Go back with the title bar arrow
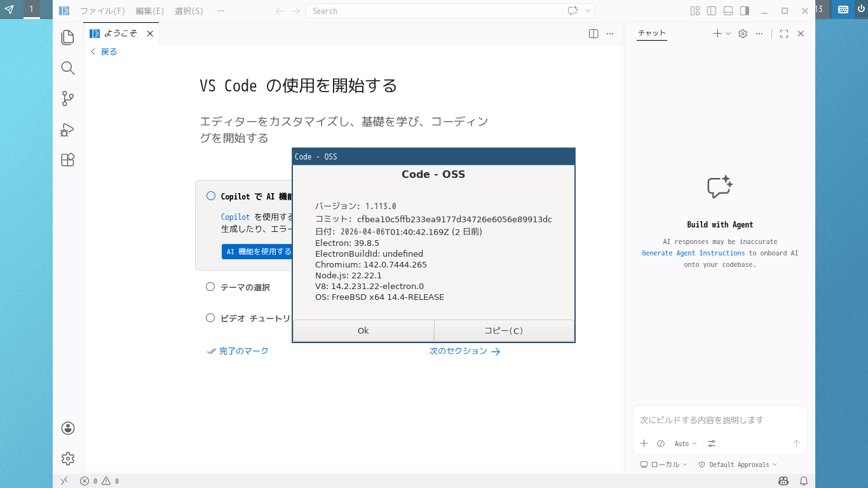Screen dimensions: 868x488 pyautogui.click(x=280, y=11)
